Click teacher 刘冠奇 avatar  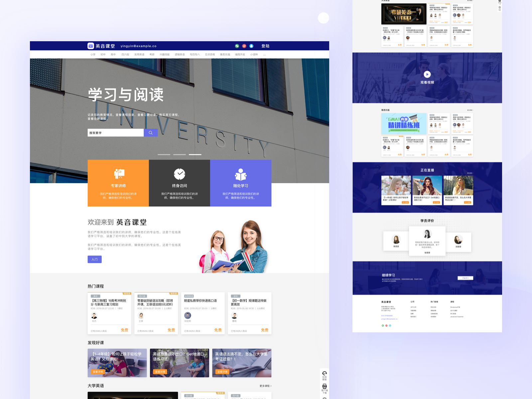pyautogui.click(x=188, y=316)
